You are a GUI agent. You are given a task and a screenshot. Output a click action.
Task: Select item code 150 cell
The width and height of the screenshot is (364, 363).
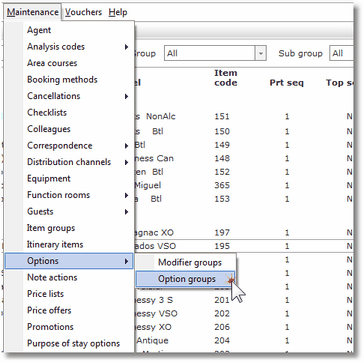(x=222, y=132)
